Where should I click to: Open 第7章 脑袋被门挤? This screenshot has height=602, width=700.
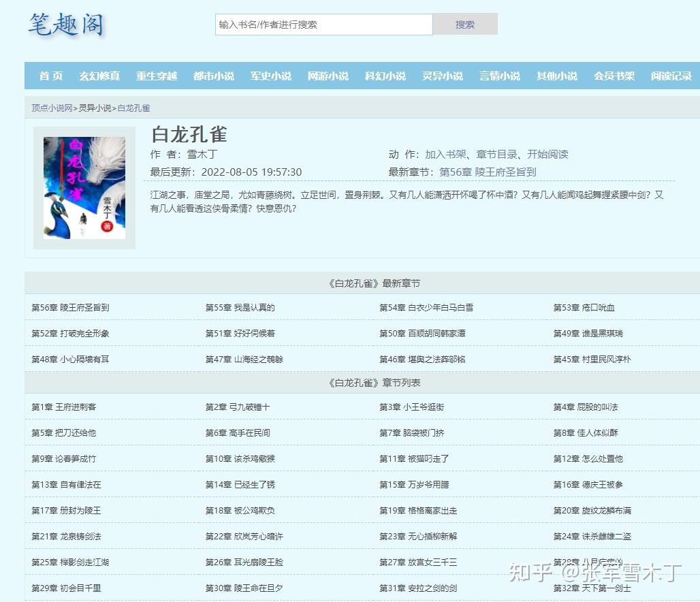pos(411,433)
